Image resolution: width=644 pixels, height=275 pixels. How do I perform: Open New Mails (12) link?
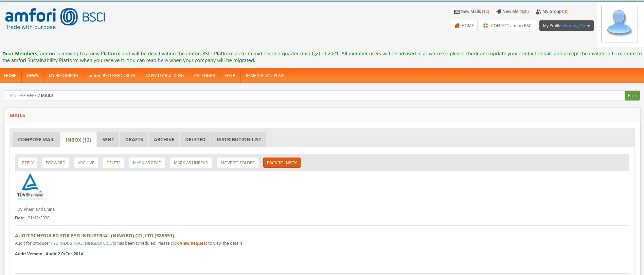tap(475, 12)
